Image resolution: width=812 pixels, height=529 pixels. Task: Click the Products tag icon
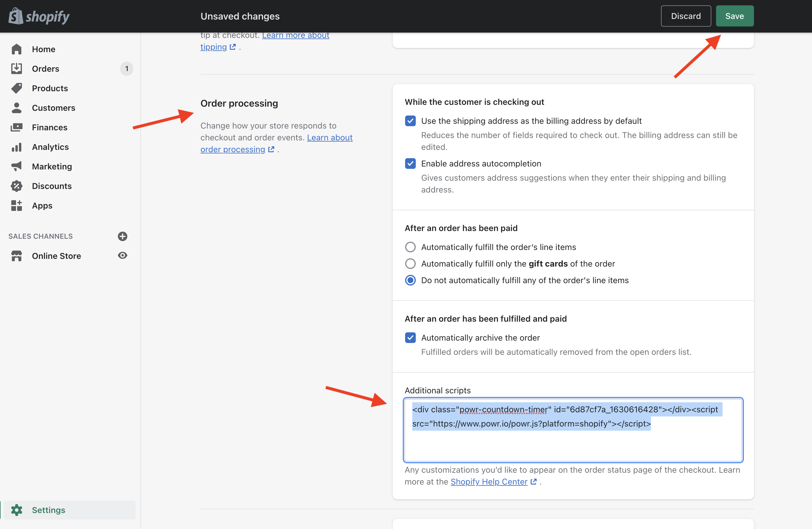tap(16, 88)
